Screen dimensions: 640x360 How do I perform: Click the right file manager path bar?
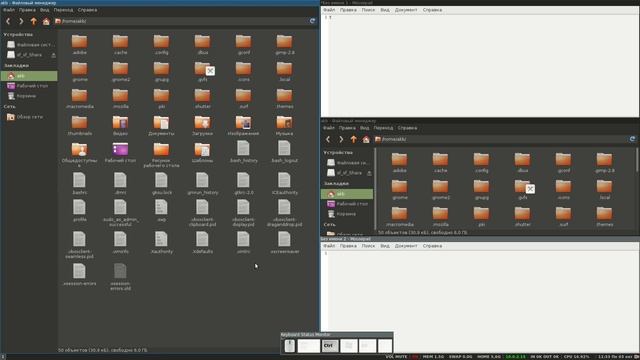click(500, 139)
